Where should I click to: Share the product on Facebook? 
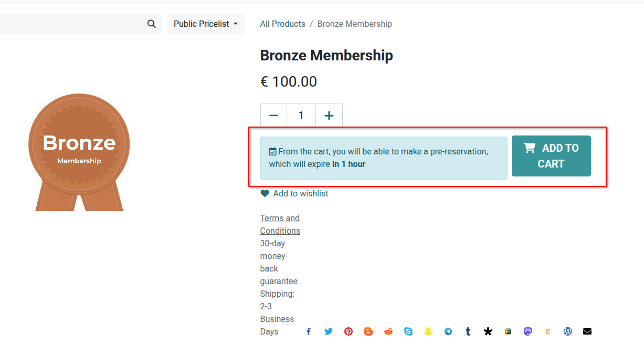click(x=309, y=331)
